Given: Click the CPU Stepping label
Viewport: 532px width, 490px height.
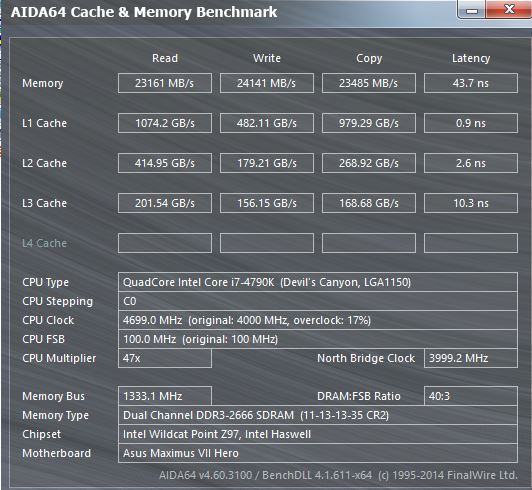Looking at the screenshot, I should click(x=57, y=301).
